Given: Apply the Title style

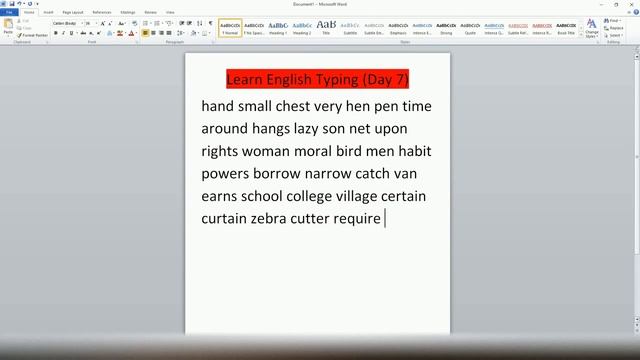Looking at the screenshot, I should click(326, 28).
